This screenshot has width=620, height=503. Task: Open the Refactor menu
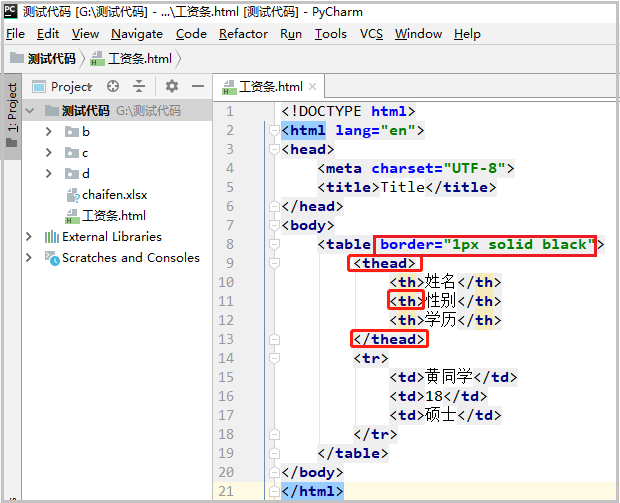(x=243, y=34)
